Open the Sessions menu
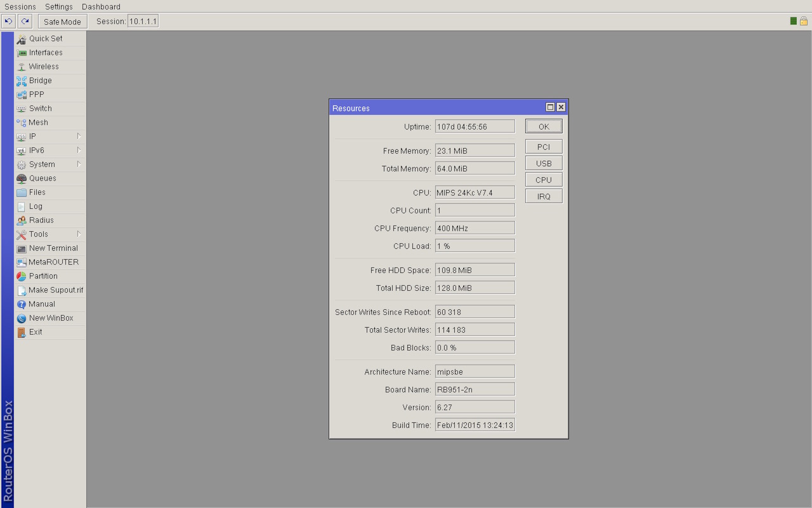The width and height of the screenshot is (812, 508). tap(20, 6)
